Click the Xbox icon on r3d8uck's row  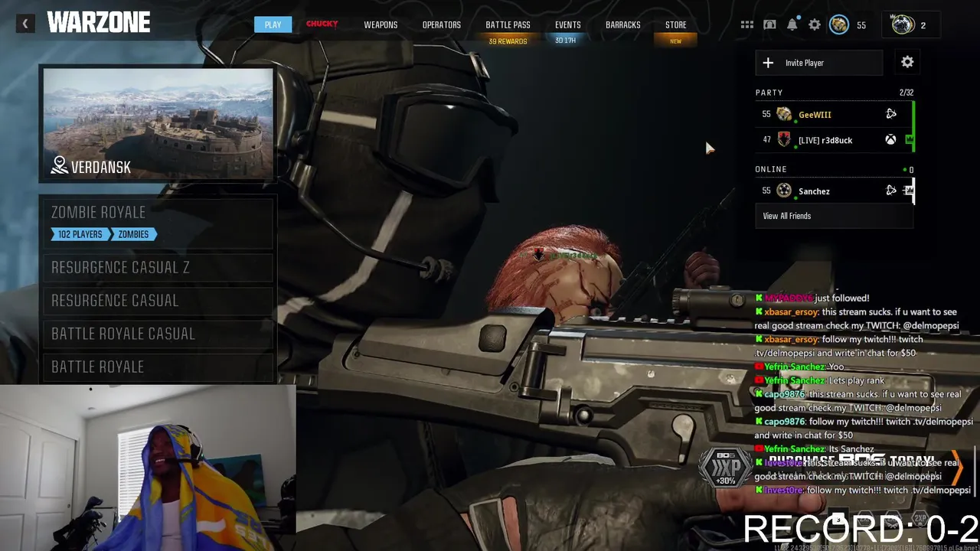pyautogui.click(x=891, y=140)
